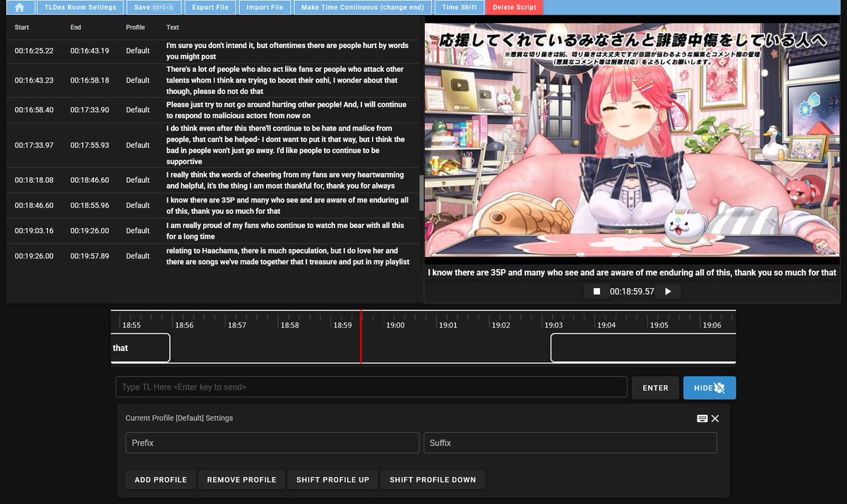This screenshot has height=504, width=847.
Task: Click the subtitle caption below the video
Action: point(632,272)
